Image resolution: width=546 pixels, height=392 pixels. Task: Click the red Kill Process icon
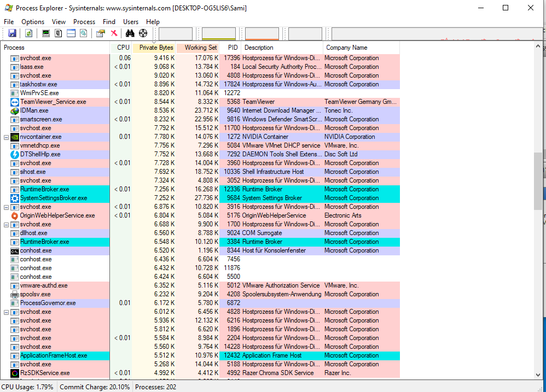pyautogui.click(x=114, y=33)
